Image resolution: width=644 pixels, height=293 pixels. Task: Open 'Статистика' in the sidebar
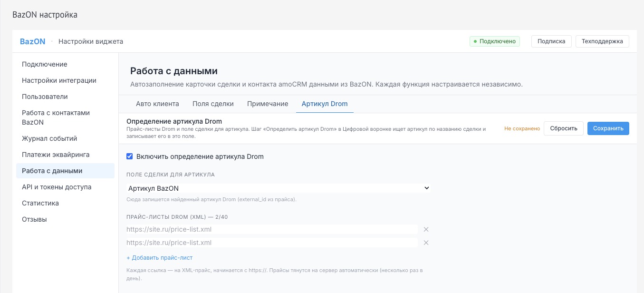coord(66,203)
